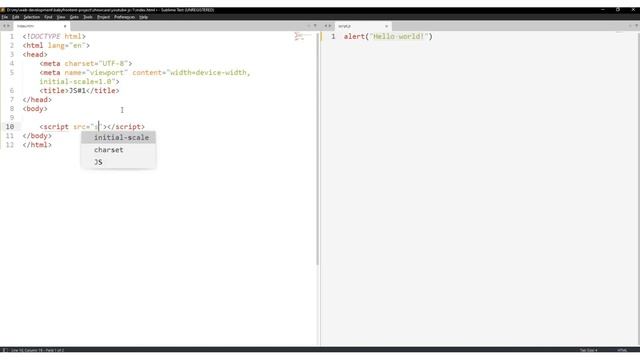
Task: Open right pane tab list dropdown
Action: (637, 26)
